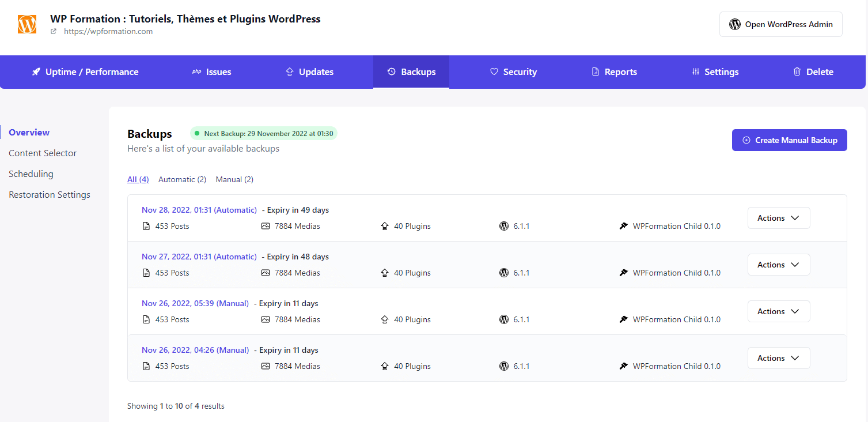This screenshot has height=422, width=868.
Task: Open the Scheduling section in the sidebar
Action: [x=31, y=174]
